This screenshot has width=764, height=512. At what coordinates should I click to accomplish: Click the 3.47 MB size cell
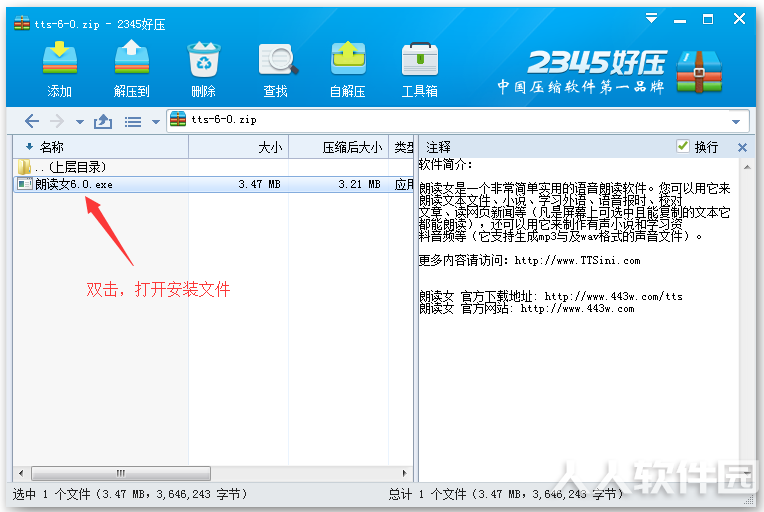259,184
